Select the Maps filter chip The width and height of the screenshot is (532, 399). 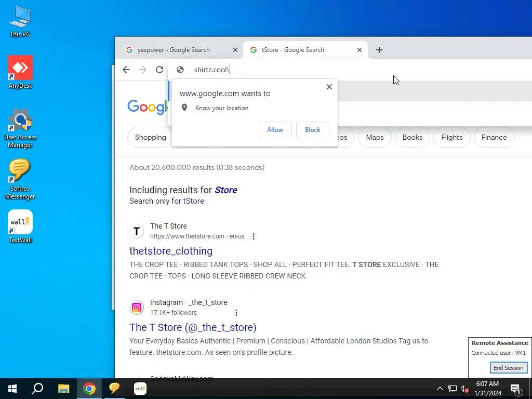pyautogui.click(x=375, y=137)
